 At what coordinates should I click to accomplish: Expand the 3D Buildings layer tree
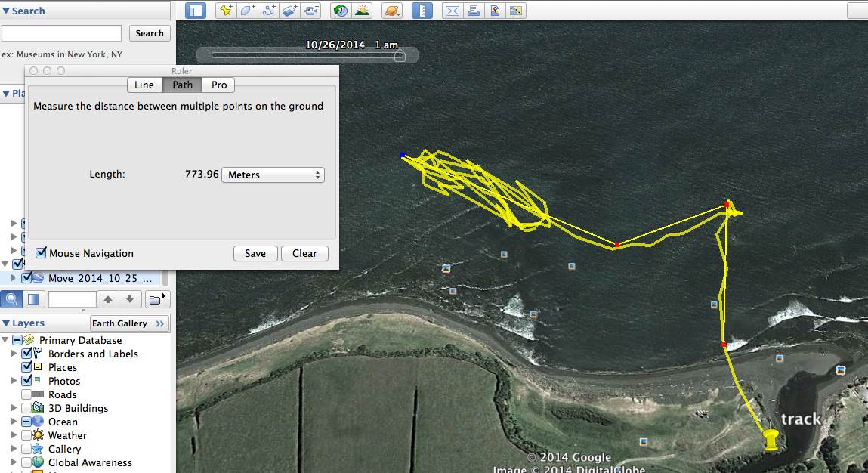click(x=14, y=408)
